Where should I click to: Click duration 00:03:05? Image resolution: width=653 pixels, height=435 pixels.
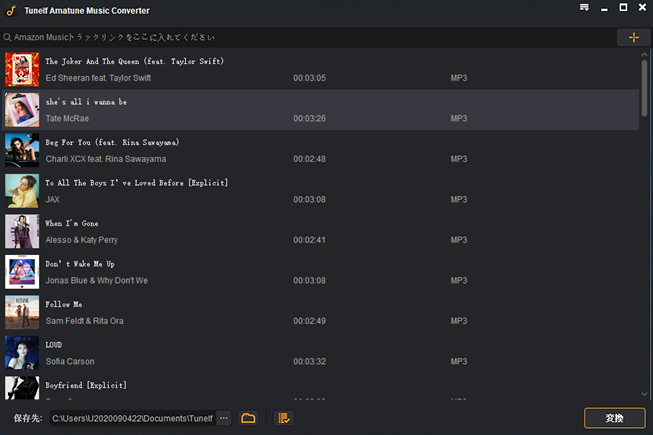(309, 78)
